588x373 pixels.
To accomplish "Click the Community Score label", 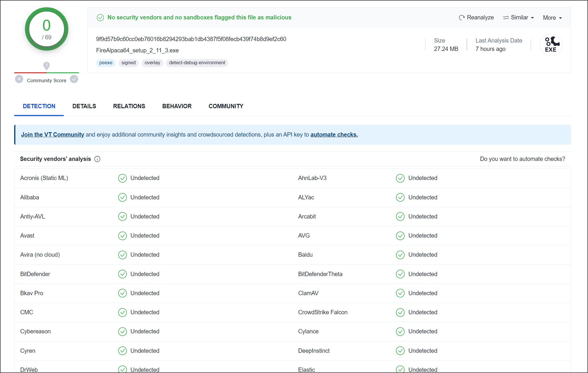I will point(47,80).
